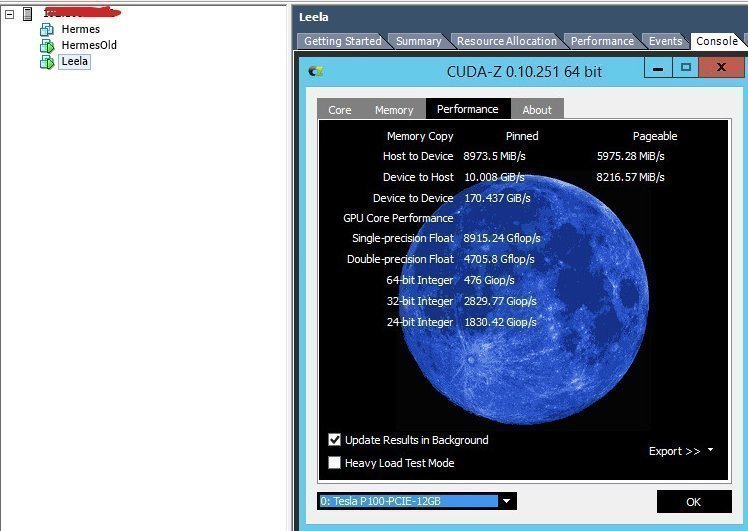Click the CUDA-Z application logo icon
The width and height of the screenshot is (748, 531).
[x=316, y=71]
